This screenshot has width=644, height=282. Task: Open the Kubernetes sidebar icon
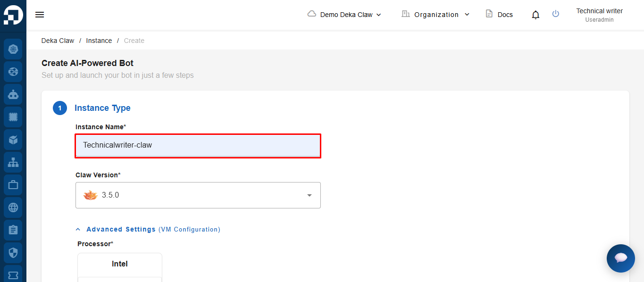(x=13, y=50)
